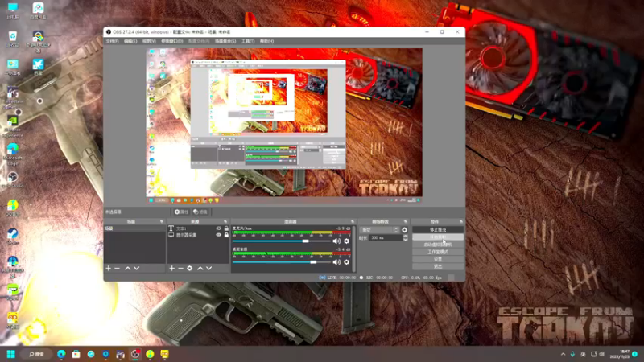Open the Help menu in OBS
The height and width of the screenshot is (362, 644).
click(x=266, y=41)
